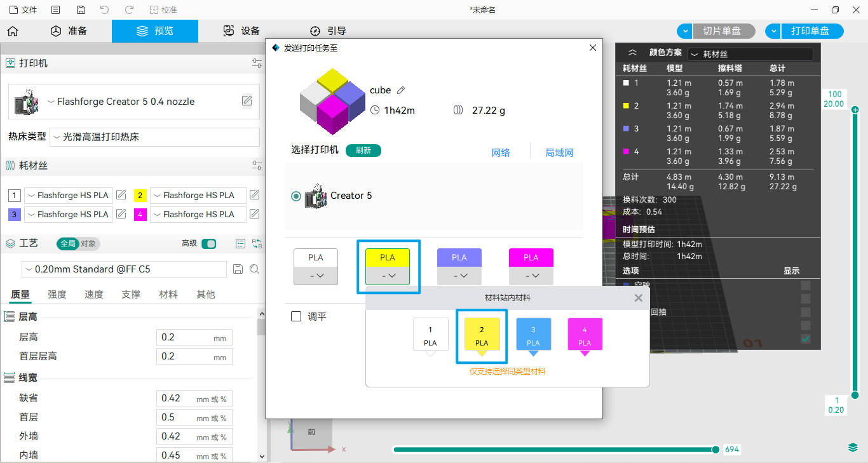Click the plus handle atop the vertical layer slider
The width and height of the screenshot is (868, 463).
point(855,110)
